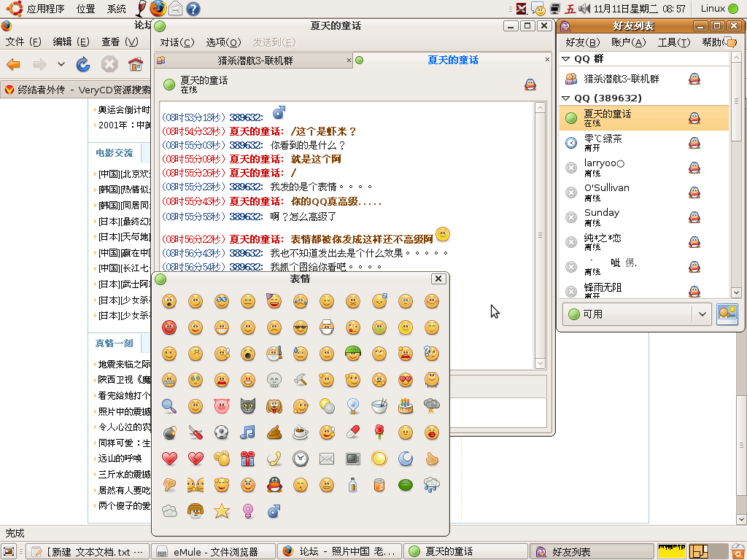Insert the broken heart emoticon
Screen dimensions: 747x560
click(196, 459)
